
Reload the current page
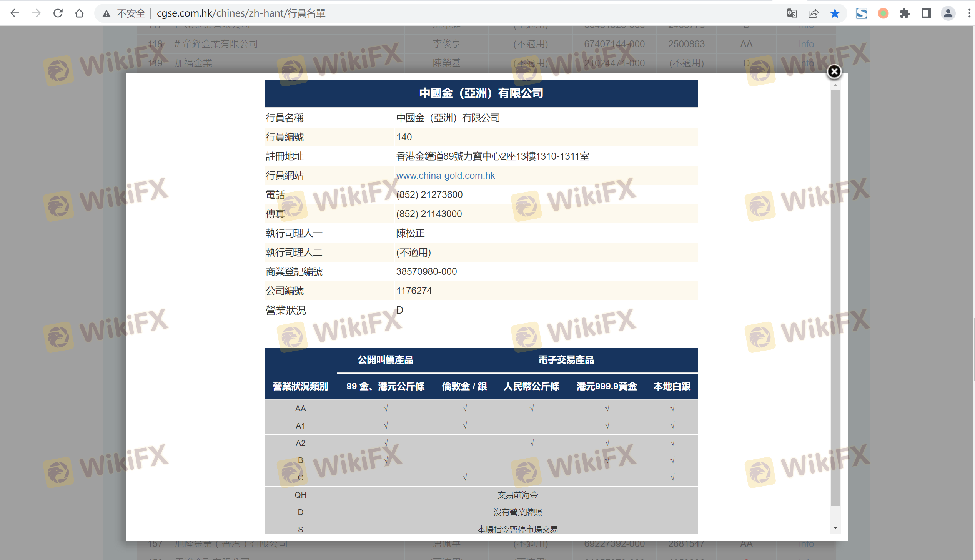pos(58,13)
